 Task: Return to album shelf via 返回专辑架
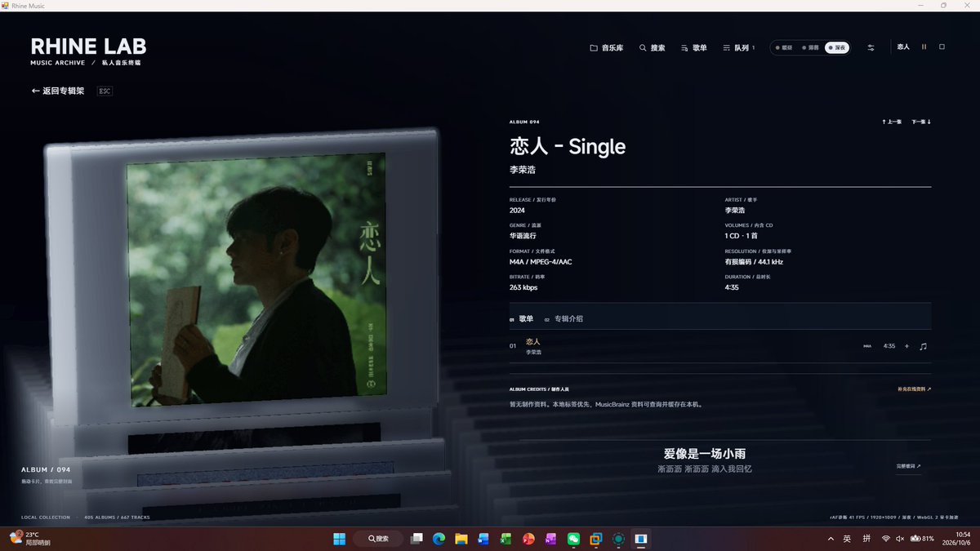click(58, 91)
